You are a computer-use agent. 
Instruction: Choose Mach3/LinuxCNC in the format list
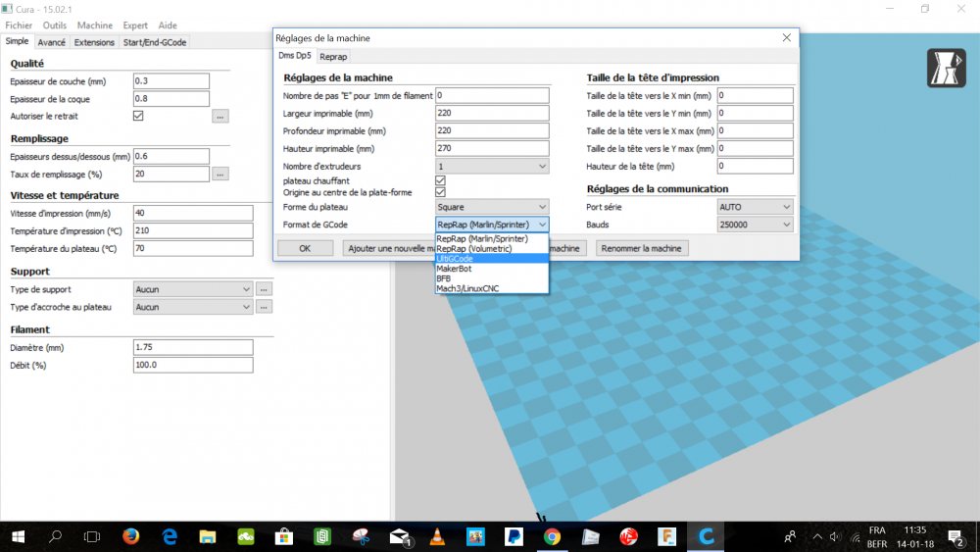(x=492, y=288)
